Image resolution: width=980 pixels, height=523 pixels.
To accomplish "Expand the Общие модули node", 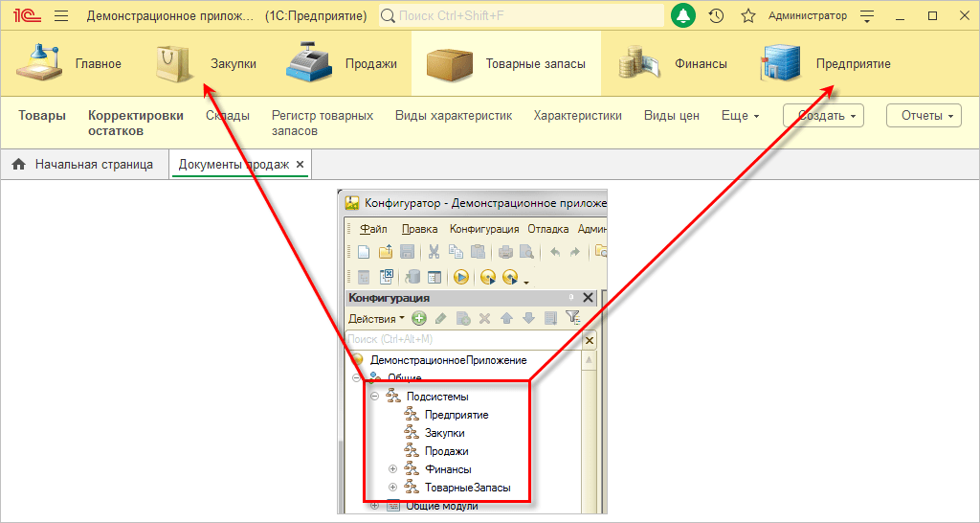I will (x=374, y=506).
